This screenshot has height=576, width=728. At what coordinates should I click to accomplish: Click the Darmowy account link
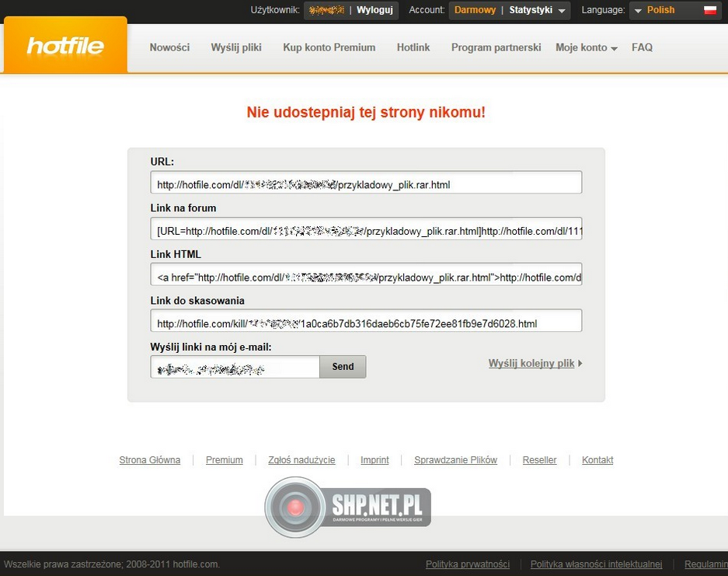[475, 10]
